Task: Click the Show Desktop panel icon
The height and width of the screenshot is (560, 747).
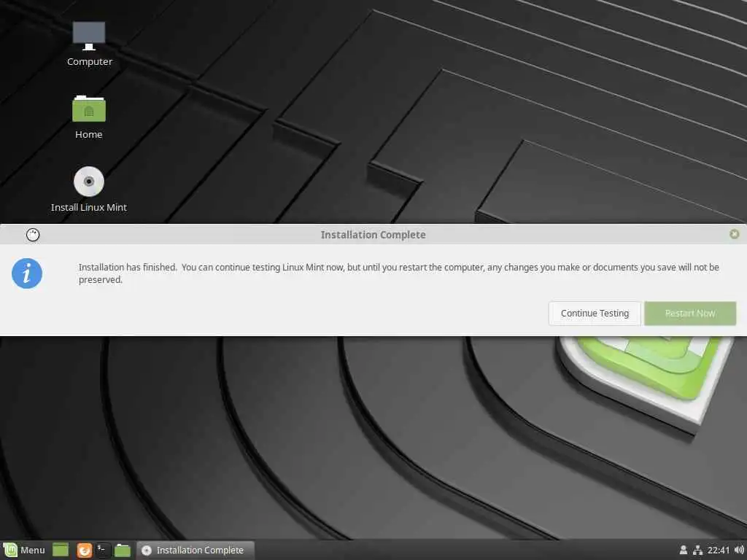Action: click(61, 550)
